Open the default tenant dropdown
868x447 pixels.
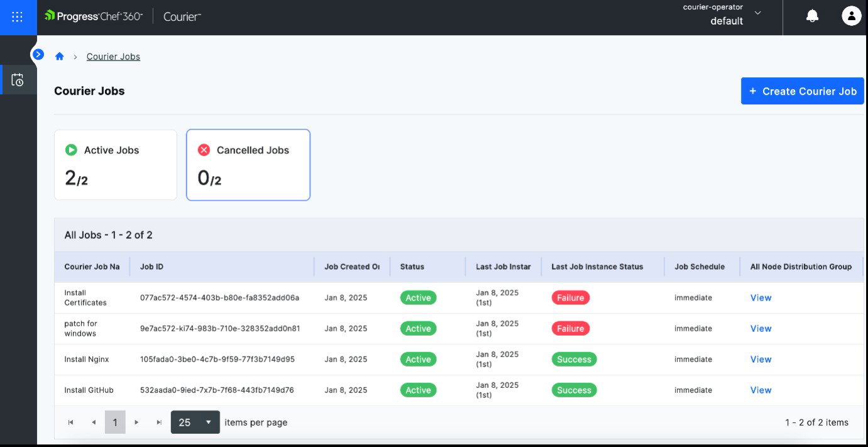point(757,17)
